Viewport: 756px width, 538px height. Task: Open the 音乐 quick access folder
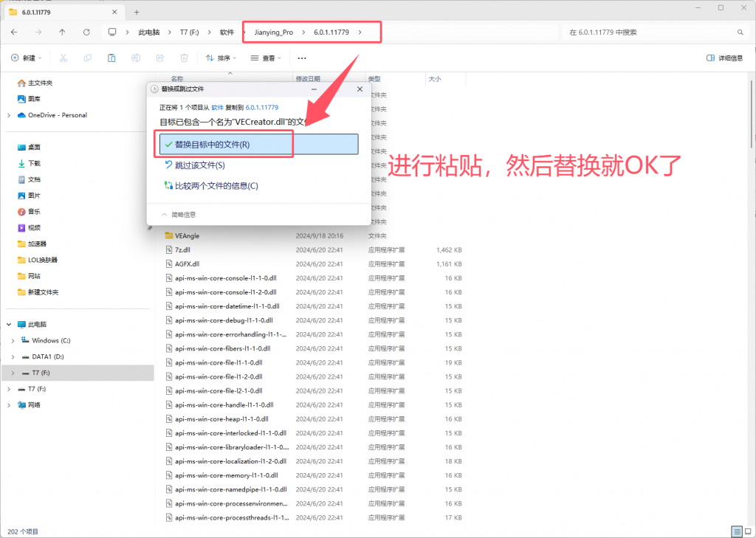(29, 212)
